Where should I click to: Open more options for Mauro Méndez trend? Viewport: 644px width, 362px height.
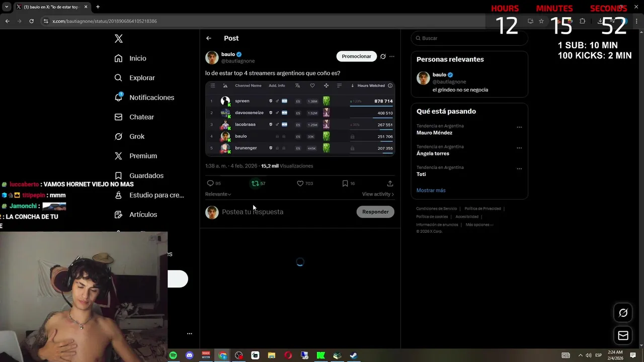pyautogui.click(x=519, y=127)
